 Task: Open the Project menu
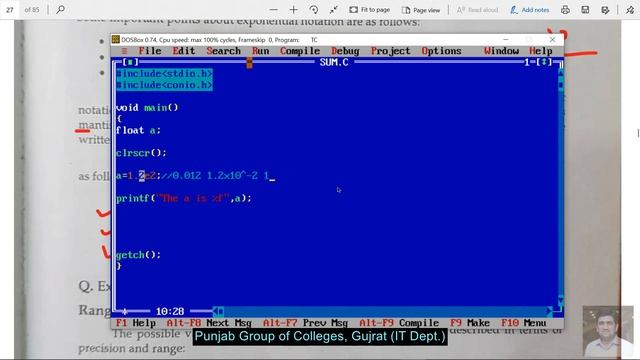coord(390,51)
